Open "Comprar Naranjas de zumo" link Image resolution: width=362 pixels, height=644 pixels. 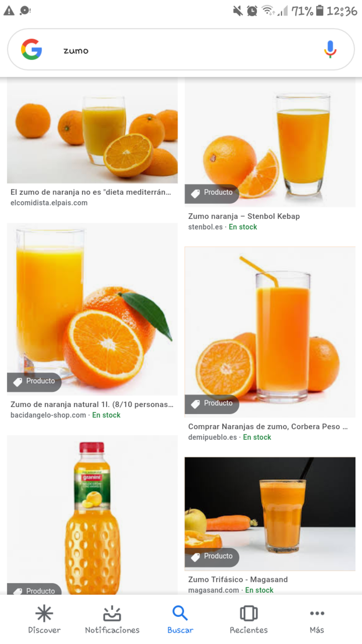(268, 427)
